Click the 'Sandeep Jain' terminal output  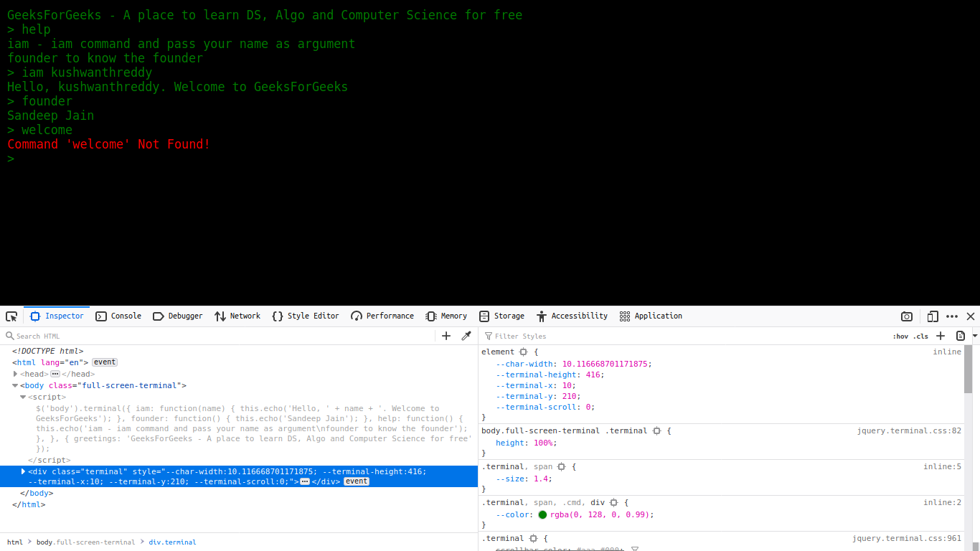51,116
